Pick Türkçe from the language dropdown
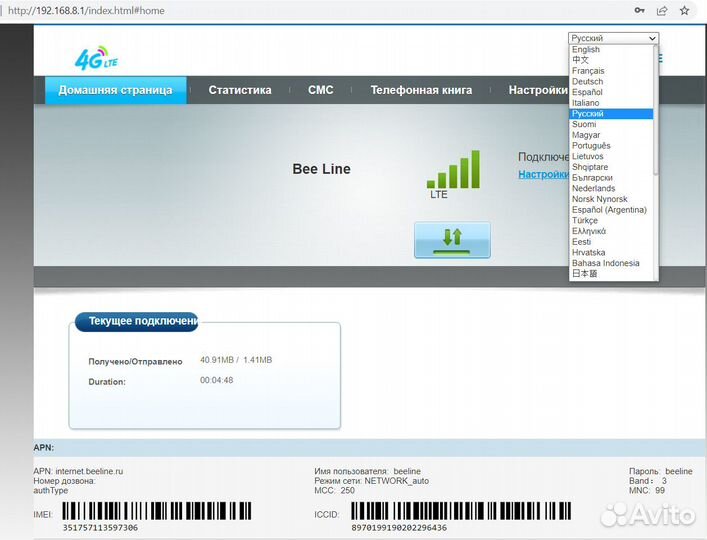 click(x=585, y=220)
